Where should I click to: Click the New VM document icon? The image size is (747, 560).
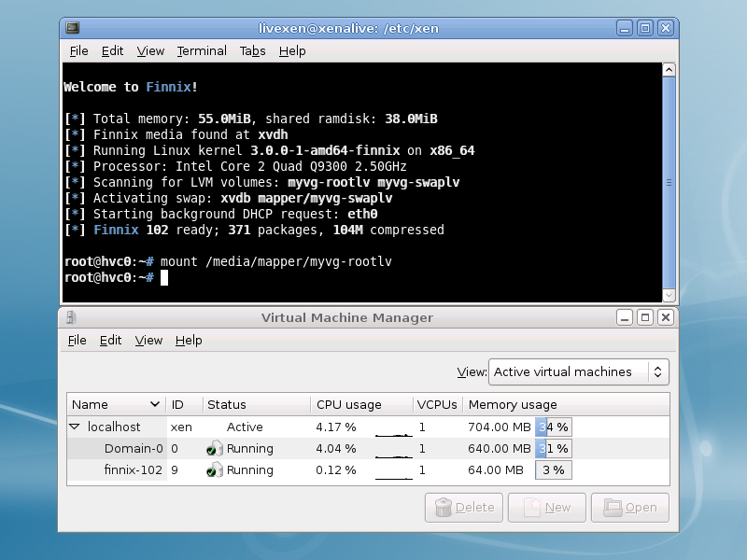(x=530, y=508)
